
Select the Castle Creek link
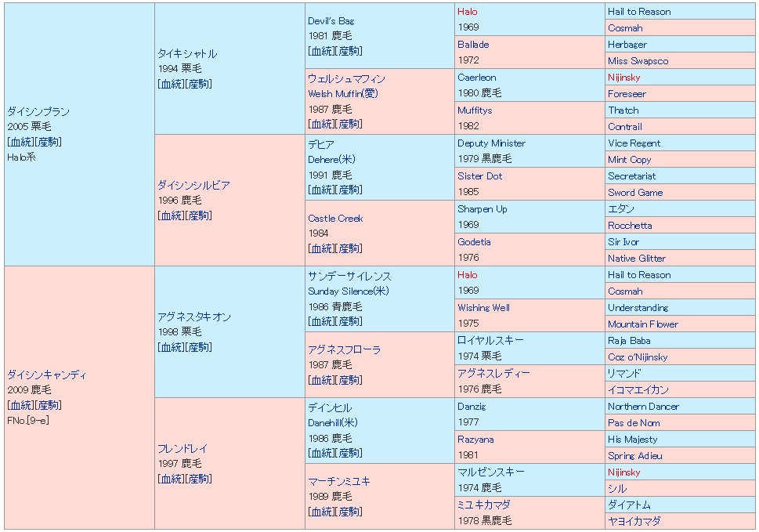tap(335, 219)
